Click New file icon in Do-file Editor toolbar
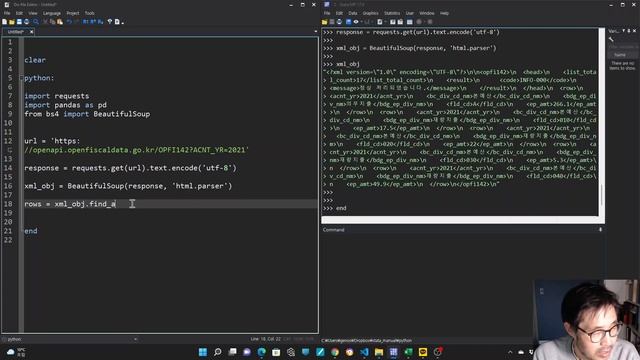The width and height of the screenshot is (640, 360). (x=4, y=22)
